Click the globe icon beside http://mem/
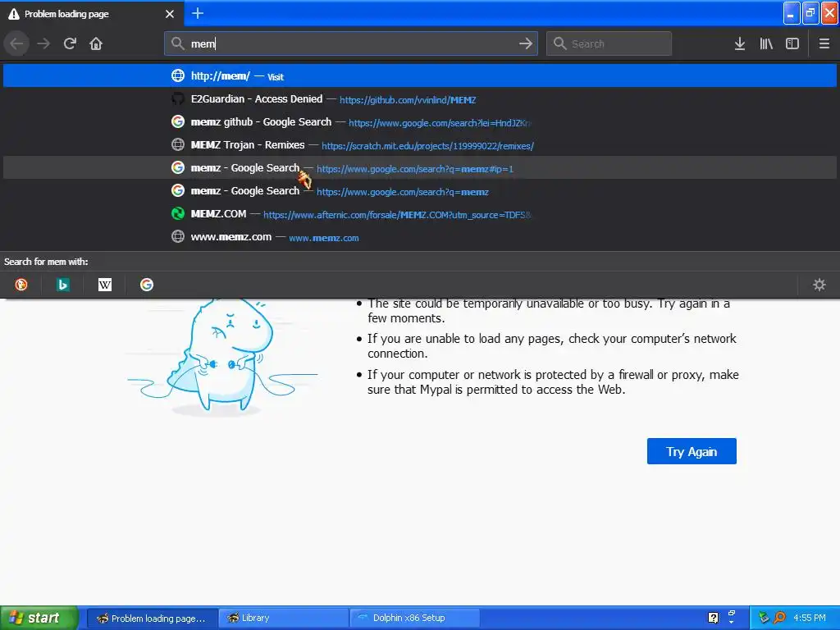 [178, 75]
